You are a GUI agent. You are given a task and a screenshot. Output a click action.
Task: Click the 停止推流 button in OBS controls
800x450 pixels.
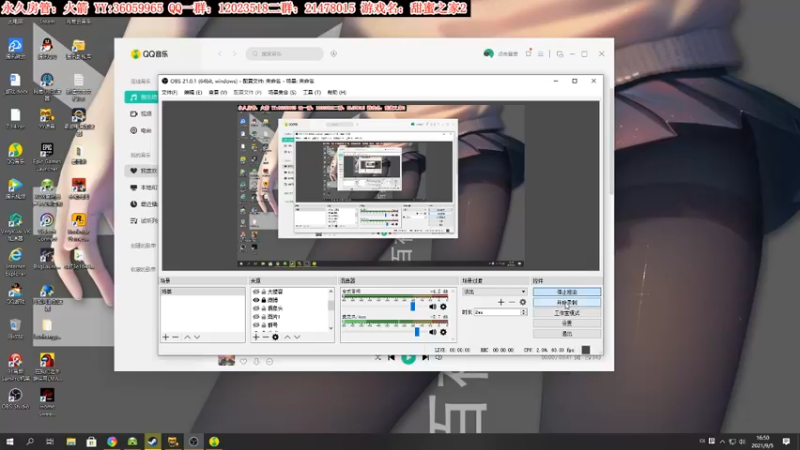tap(567, 292)
